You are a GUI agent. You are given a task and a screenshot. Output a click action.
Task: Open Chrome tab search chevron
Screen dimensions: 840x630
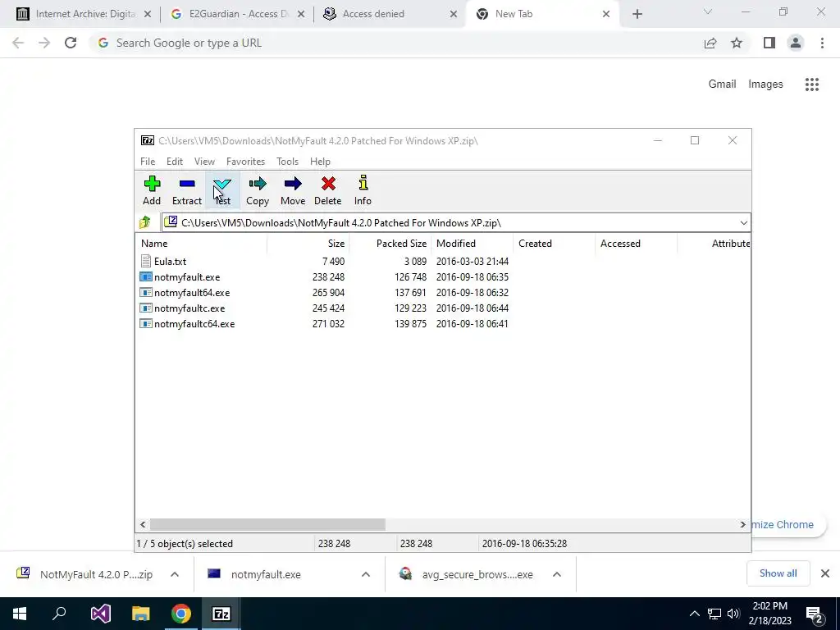coord(708,11)
